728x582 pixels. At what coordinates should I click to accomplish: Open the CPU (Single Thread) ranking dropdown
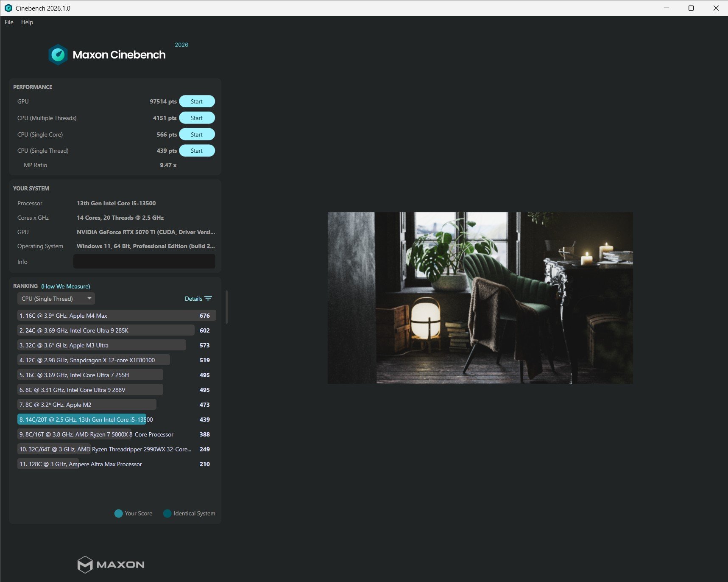(x=56, y=299)
